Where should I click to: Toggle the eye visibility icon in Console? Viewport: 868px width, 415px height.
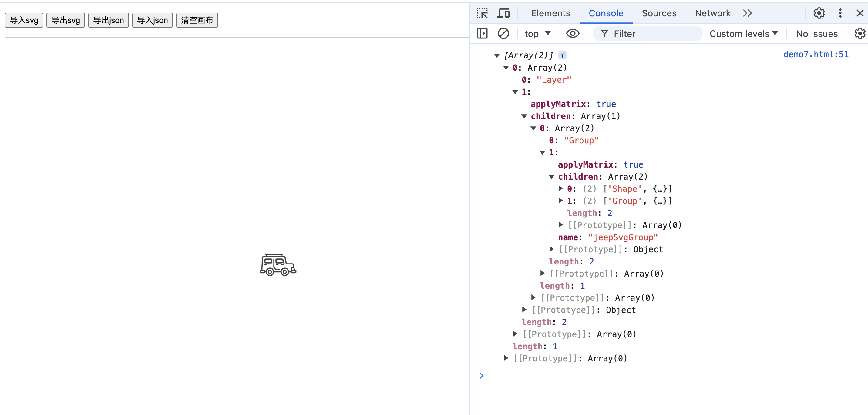click(x=572, y=34)
